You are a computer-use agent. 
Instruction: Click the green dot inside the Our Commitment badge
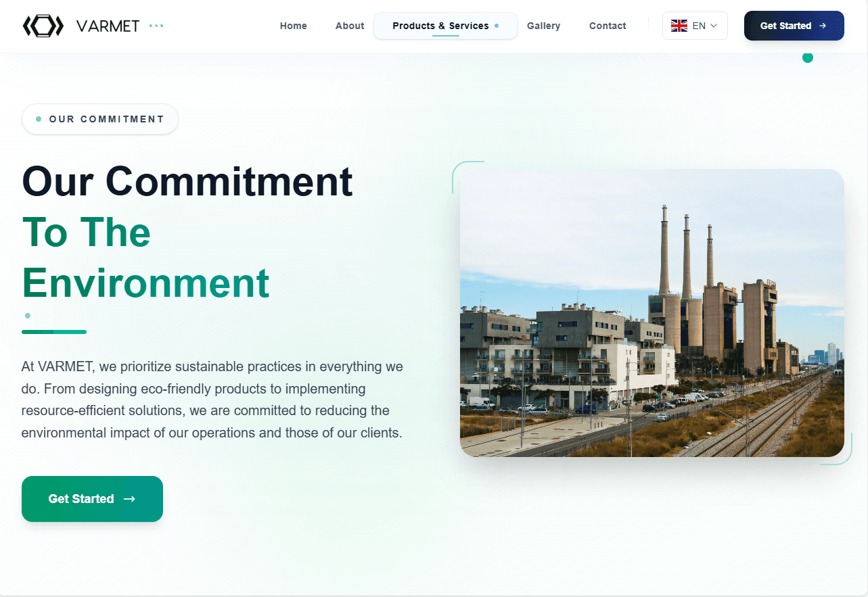click(x=39, y=119)
